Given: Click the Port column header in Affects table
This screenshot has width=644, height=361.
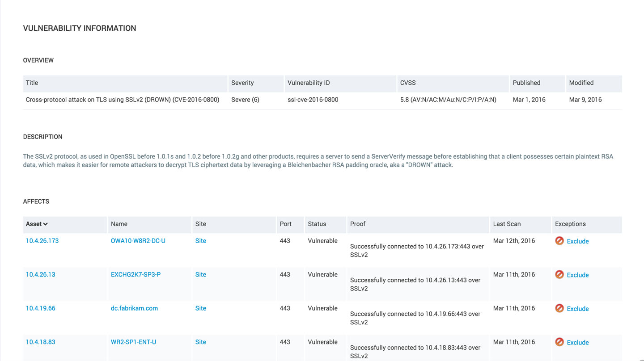Looking at the screenshot, I should [285, 224].
